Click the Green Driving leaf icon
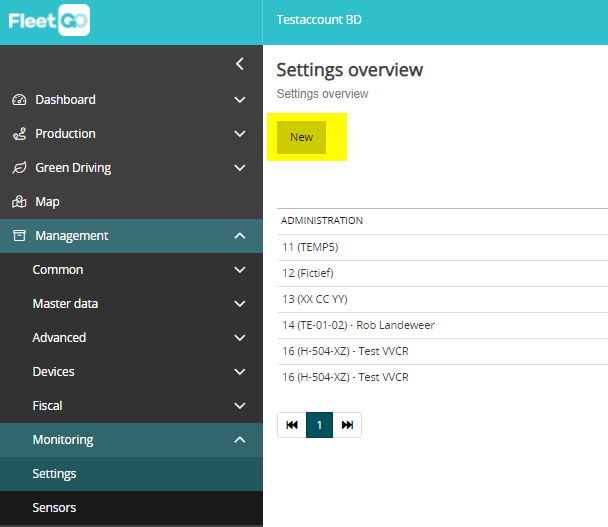The image size is (608, 527). tap(19, 168)
